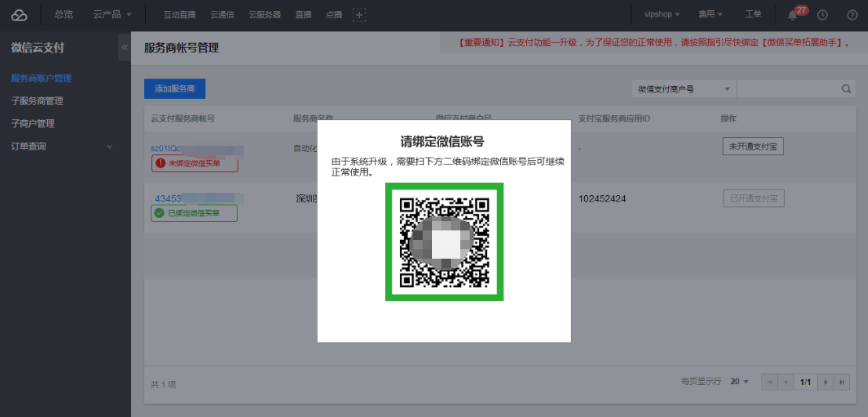Screen dimensions: 868x417
Task: Open the 工单 tickets page
Action: click(x=753, y=14)
